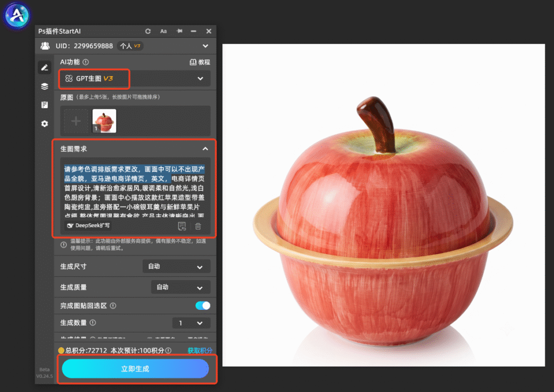This screenshot has width=554, height=392.
Task: Click the add image plus box
Action: point(76,121)
